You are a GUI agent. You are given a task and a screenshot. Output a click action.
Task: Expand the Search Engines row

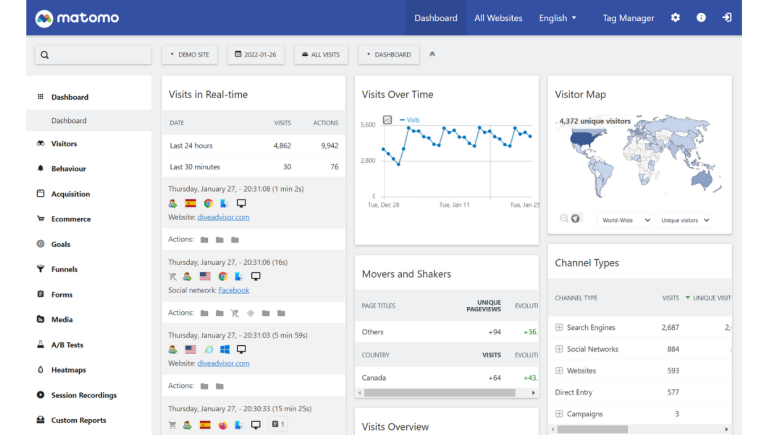559,327
